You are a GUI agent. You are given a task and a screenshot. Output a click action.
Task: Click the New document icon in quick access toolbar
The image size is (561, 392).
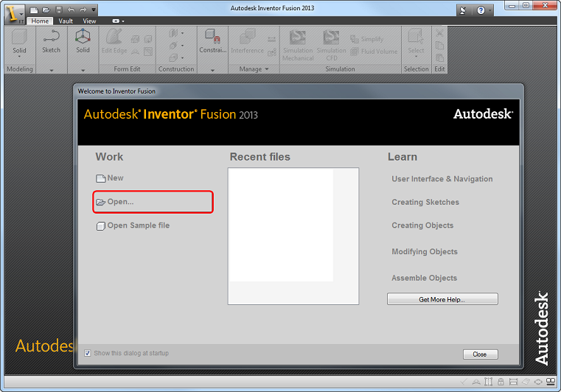[34, 10]
